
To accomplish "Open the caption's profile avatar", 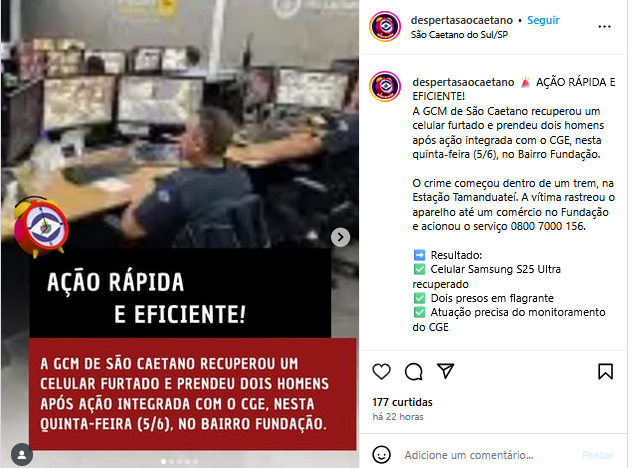I will point(385,86).
